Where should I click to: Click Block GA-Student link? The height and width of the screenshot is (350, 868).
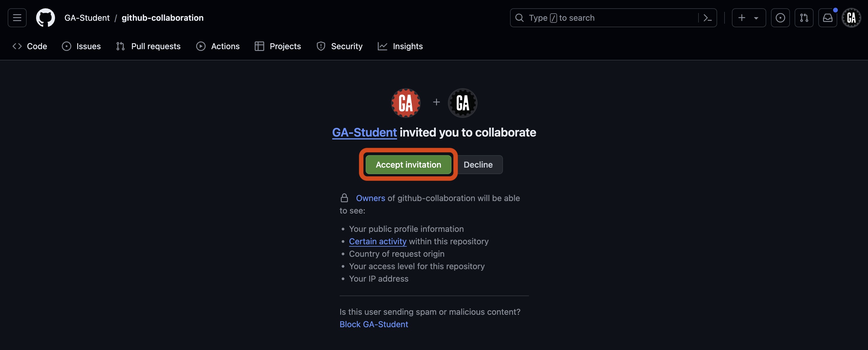pos(374,324)
